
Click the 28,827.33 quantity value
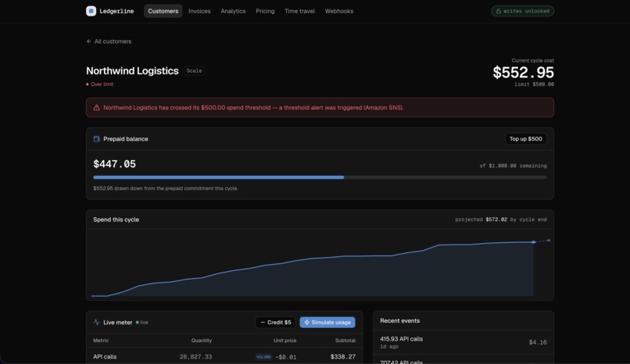(195, 357)
